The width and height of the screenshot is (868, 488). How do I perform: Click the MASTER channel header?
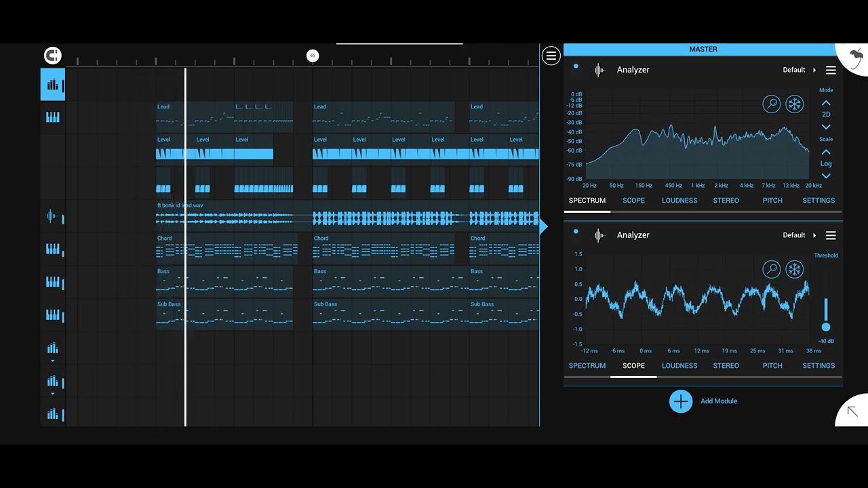click(x=703, y=49)
